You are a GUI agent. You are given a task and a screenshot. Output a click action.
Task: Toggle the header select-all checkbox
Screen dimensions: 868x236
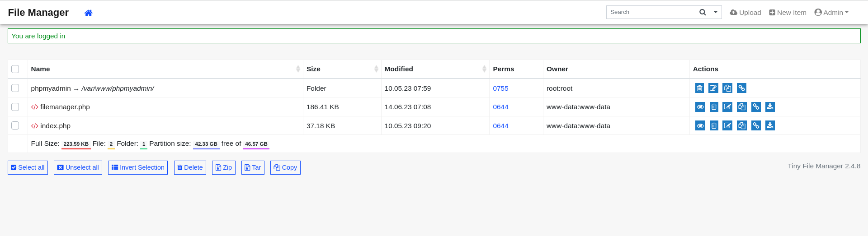click(15, 69)
